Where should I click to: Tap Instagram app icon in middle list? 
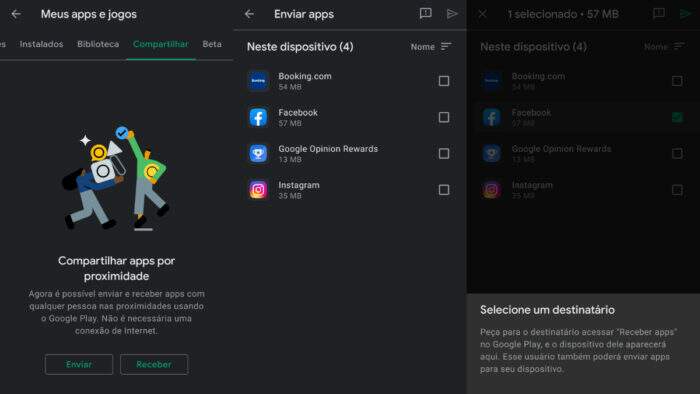coord(258,190)
